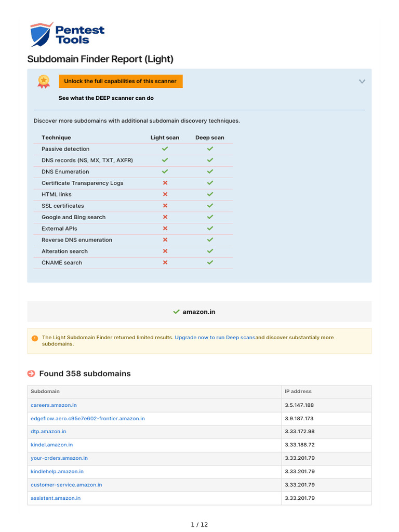Click the amazon.in domain label
This screenshot has width=399, height=532.
coord(199,312)
